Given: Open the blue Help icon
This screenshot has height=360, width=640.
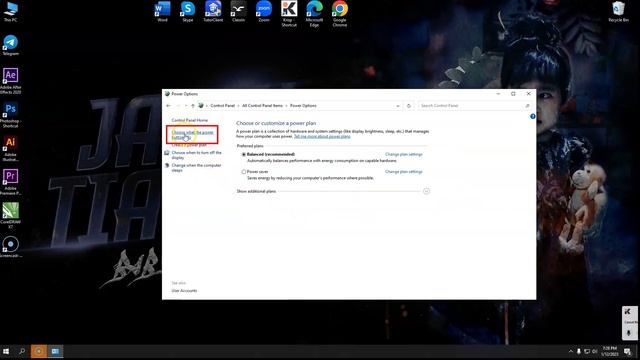Looking at the screenshot, I should [533, 116].
